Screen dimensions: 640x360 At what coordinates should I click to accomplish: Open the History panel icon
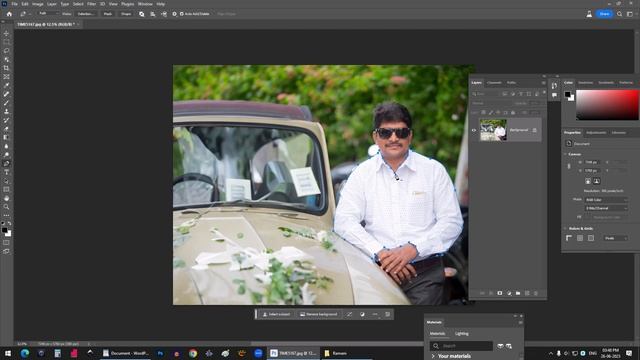[x=554, y=85]
